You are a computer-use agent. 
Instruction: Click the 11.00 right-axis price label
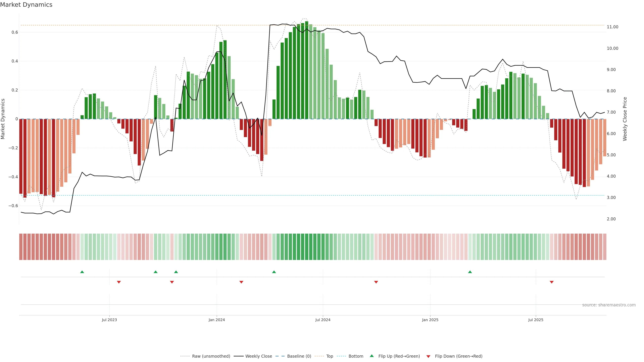pyautogui.click(x=612, y=27)
